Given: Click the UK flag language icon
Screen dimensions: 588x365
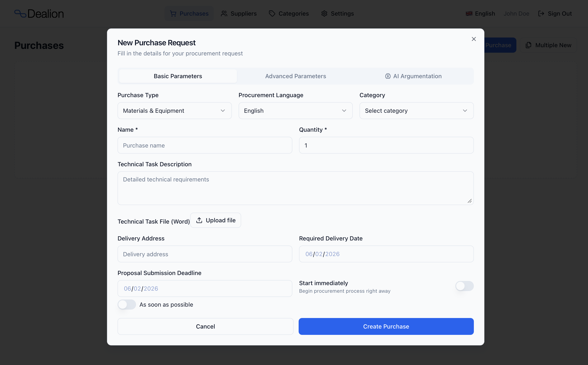Looking at the screenshot, I should pyautogui.click(x=469, y=13).
